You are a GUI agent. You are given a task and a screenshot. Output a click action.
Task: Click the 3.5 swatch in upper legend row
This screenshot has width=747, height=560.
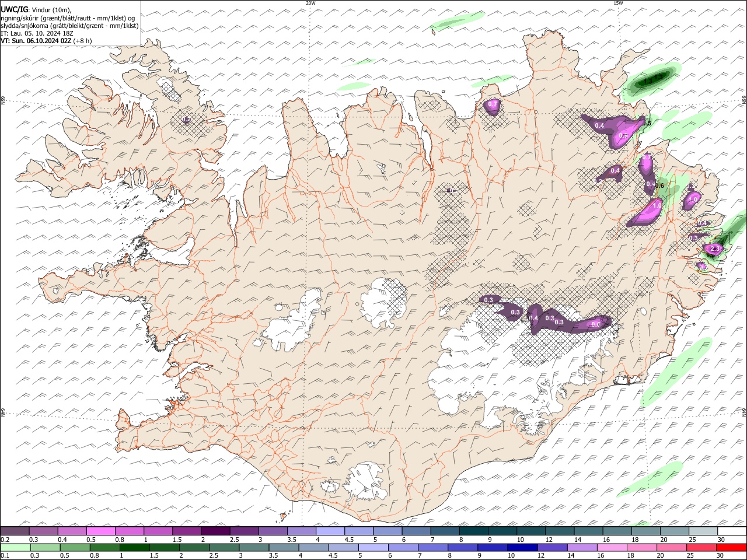pyautogui.click(x=301, y=531)
